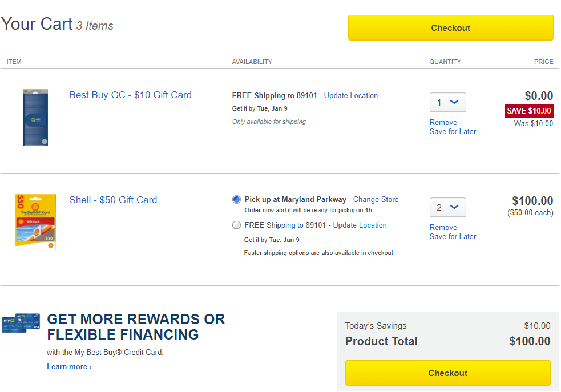
Task: Click the My Best Buy credit card icon
Action: pyautogui.click(x=21, y=323)
